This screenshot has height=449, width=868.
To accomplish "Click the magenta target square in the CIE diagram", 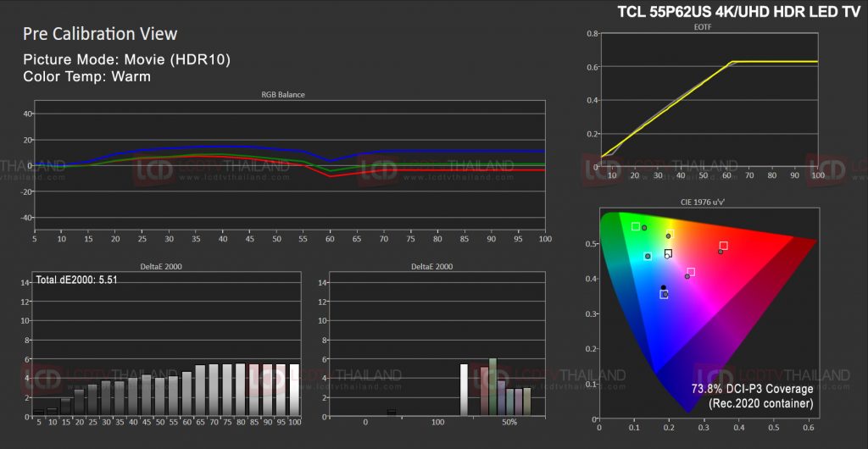I will [691, 271].
